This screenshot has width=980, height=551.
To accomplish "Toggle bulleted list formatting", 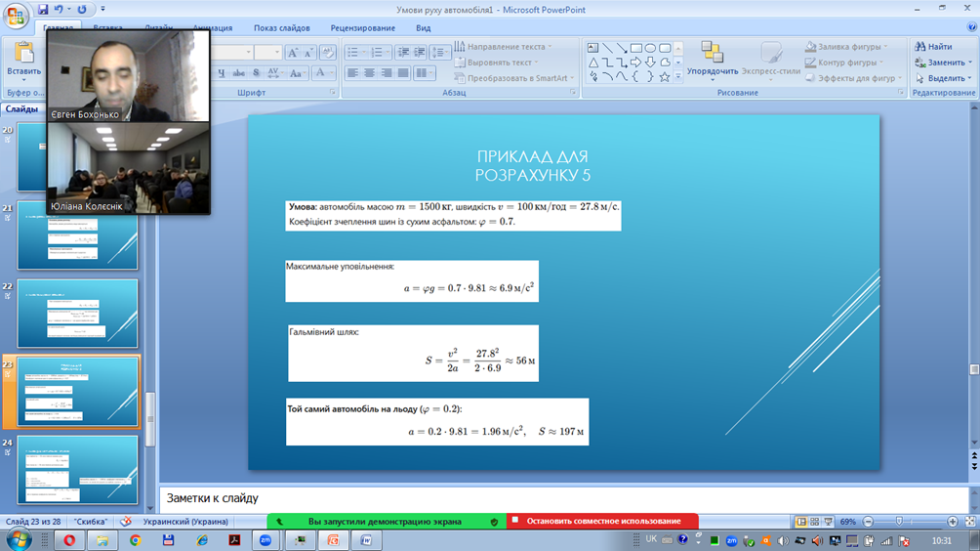I will click(x=354, y=52).
